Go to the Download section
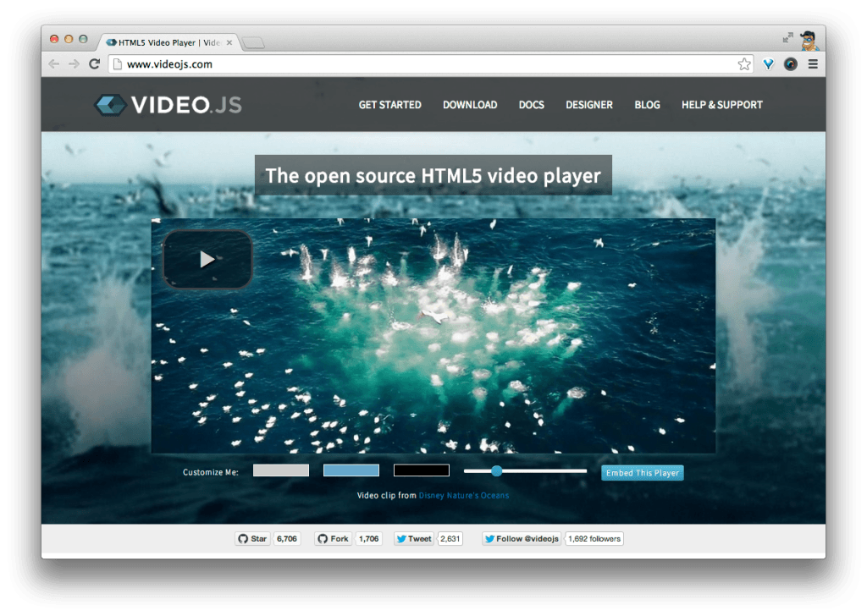This screenshot has width=867, height=616. click(470, 105)
